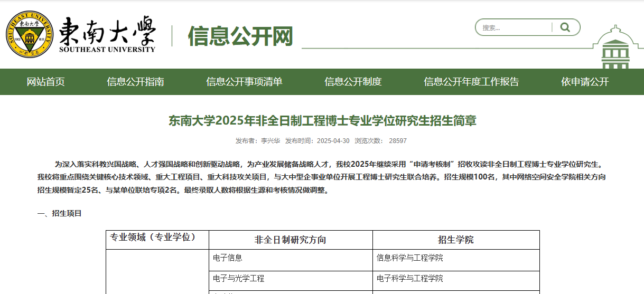The width and height of the screenshot is (644, 294).
Task: Click the Southeast University round emblem logo
Action: (x=30, y=34)
